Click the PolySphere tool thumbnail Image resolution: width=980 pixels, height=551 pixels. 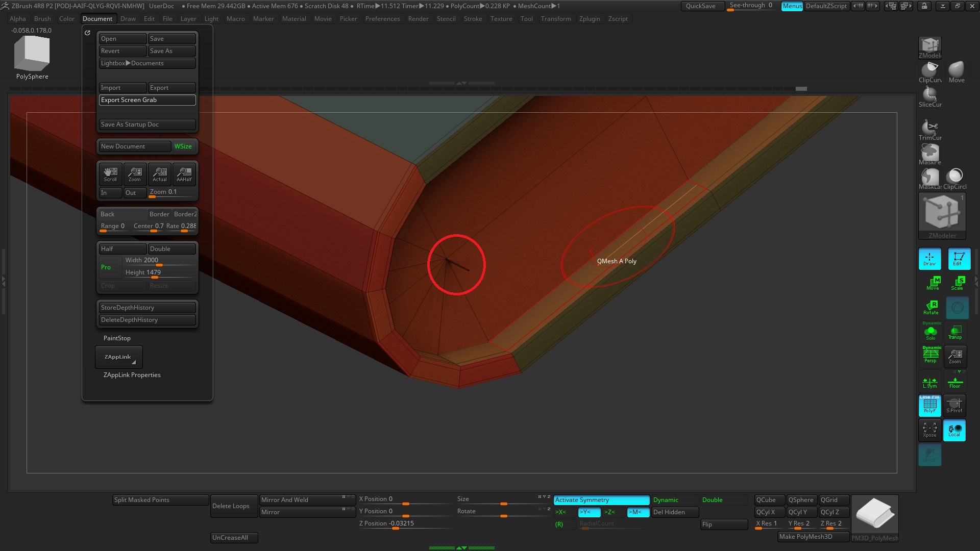(32, 57)
